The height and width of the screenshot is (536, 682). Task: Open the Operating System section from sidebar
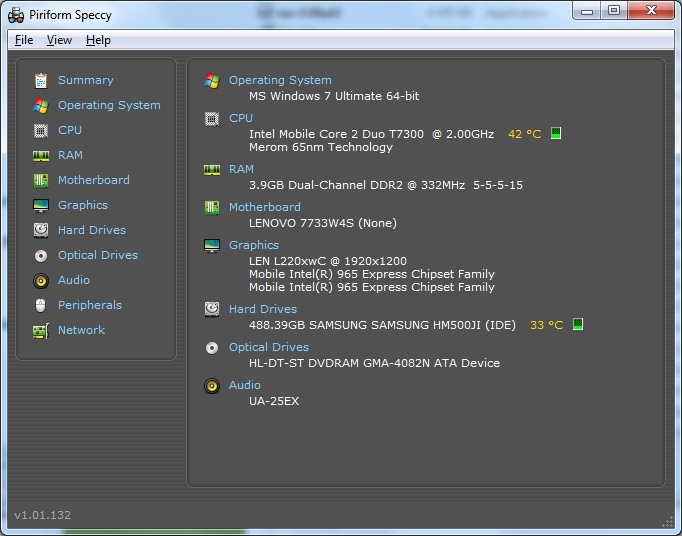click(109, 105)
